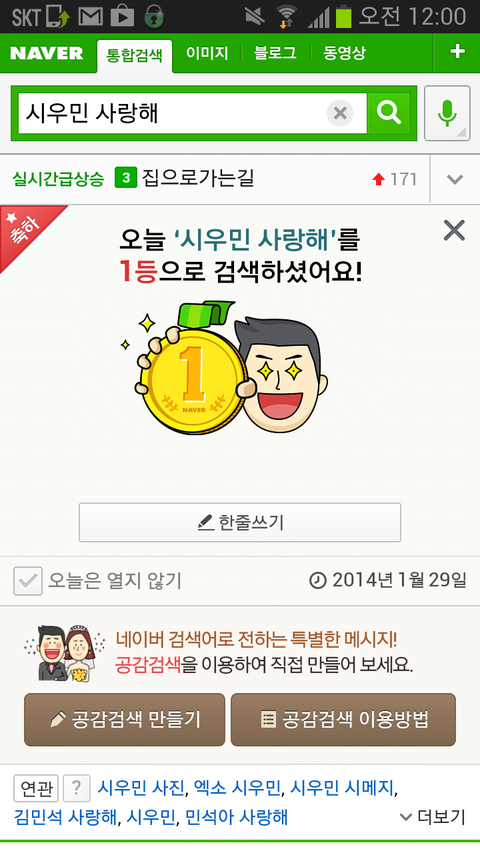
Task: Switch to the 이미지 tab
Action: [x=207, y=53]
